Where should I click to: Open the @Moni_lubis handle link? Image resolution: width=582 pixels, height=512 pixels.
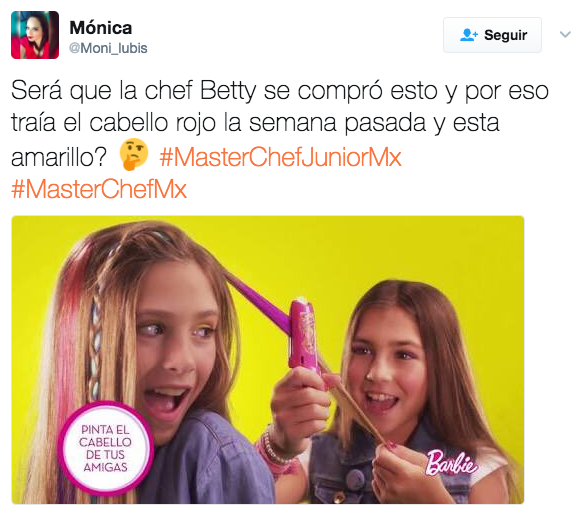[108, 48]
